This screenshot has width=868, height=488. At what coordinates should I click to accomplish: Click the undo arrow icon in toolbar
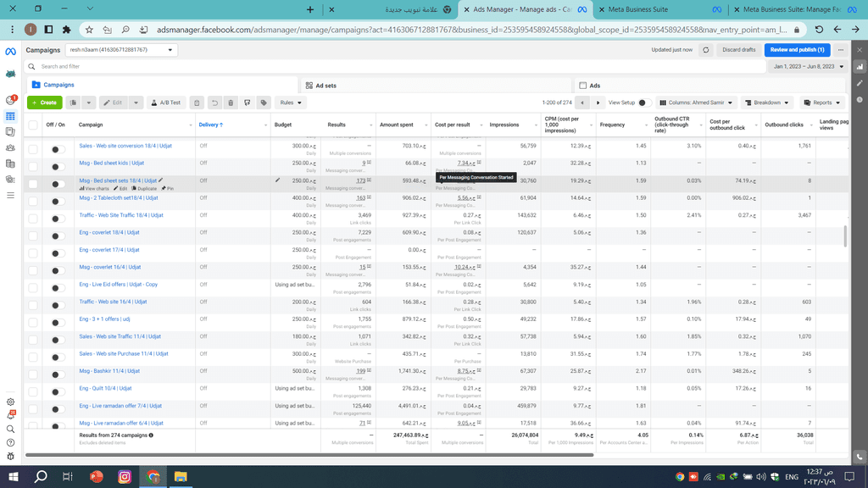pos(214,103)
